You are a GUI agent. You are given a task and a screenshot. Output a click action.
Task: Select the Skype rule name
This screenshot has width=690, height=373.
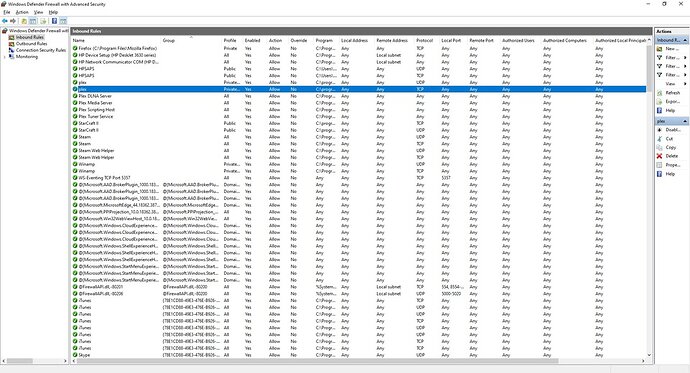84,355
